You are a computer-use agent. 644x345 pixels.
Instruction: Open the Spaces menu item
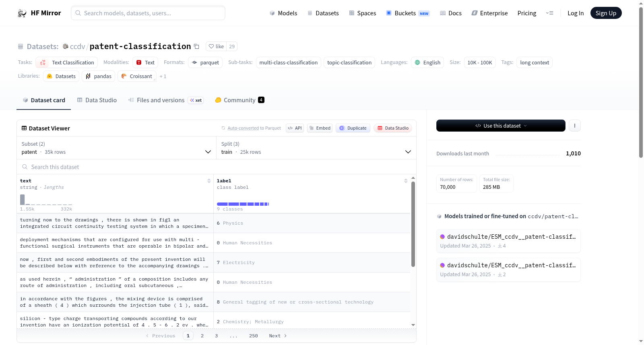point(363,13)
